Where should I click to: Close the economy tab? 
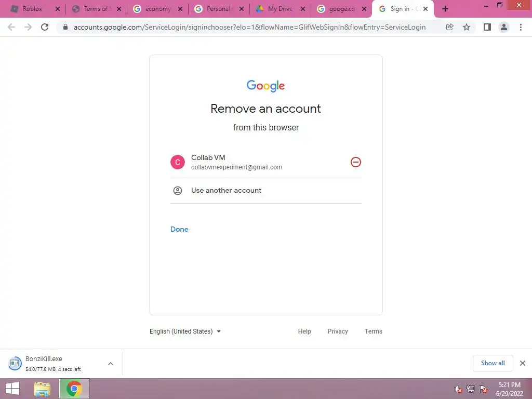pos(180,9)
